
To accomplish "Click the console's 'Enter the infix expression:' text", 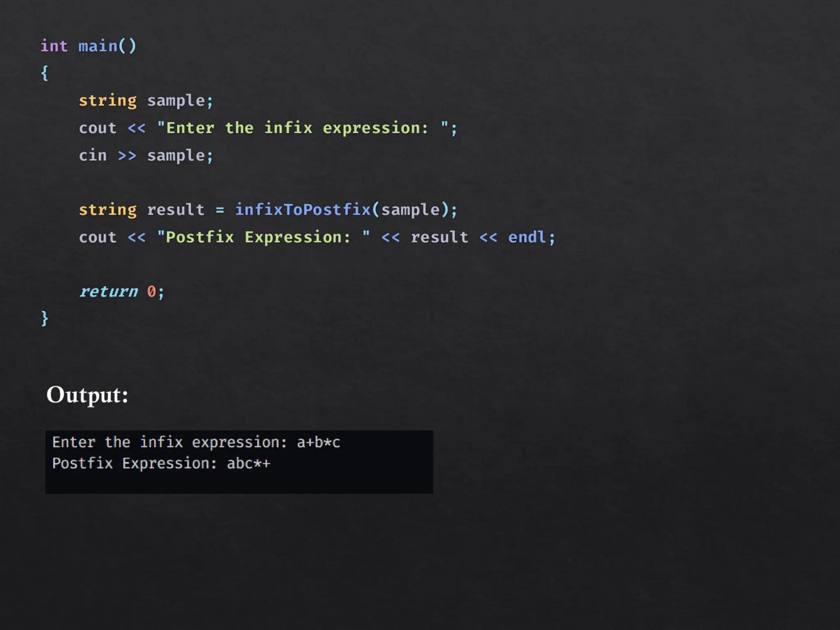I will tap(169, 442).
